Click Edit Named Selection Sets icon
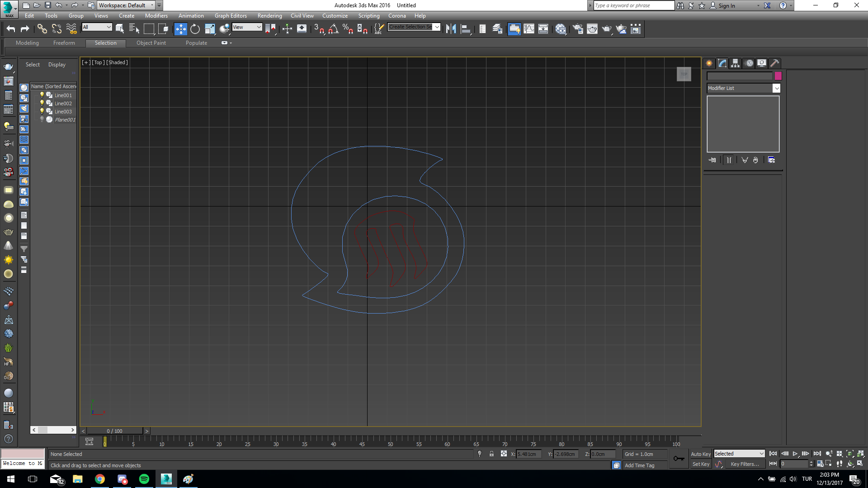 [x=379, y=29]
